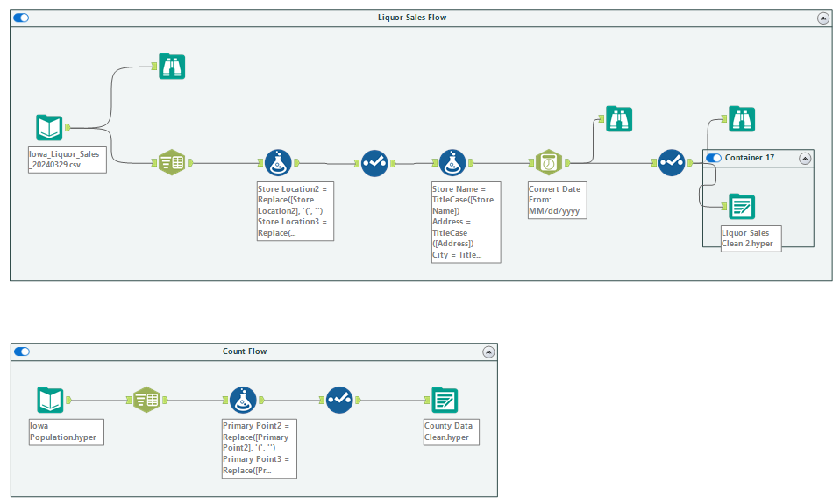
Task: Click the Iowa_Liquor_Sales_20240329.csv annotation
Action: (x=68, y=160)
